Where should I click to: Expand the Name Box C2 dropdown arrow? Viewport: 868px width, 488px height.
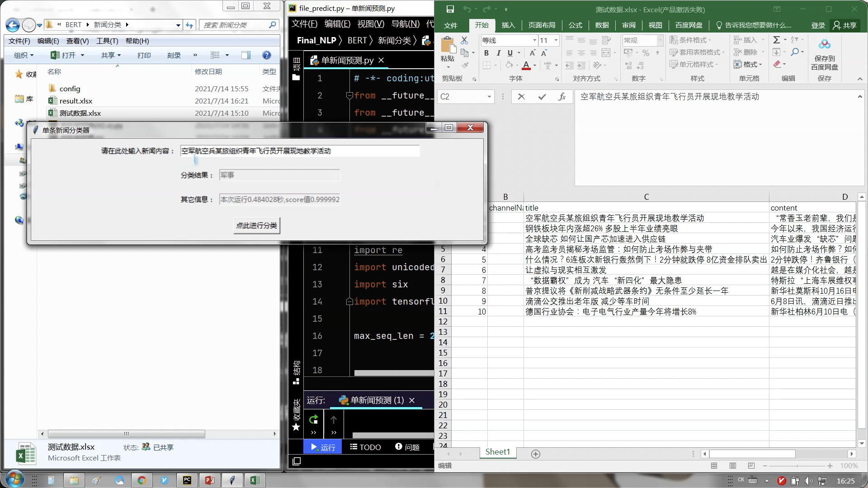489,97
